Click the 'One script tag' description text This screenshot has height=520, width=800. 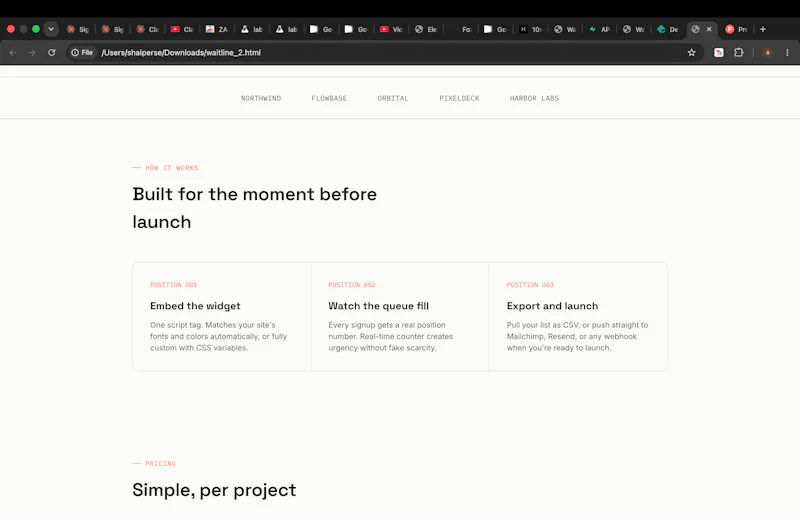coord(218,336)
